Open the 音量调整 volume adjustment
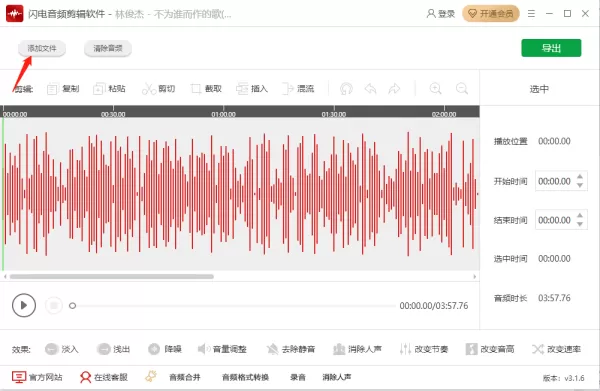The height and width of the screenshot is (391, 600). coord(222,349)
